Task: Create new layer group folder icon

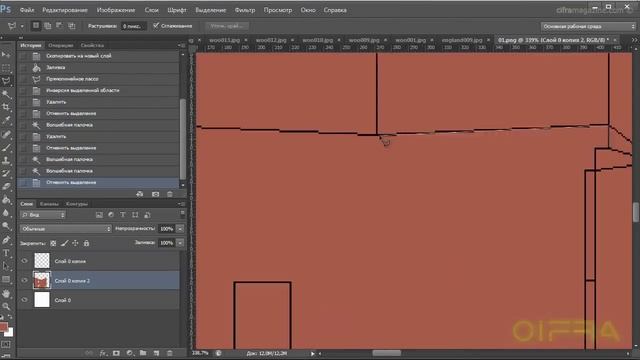Action: (143, 353)
